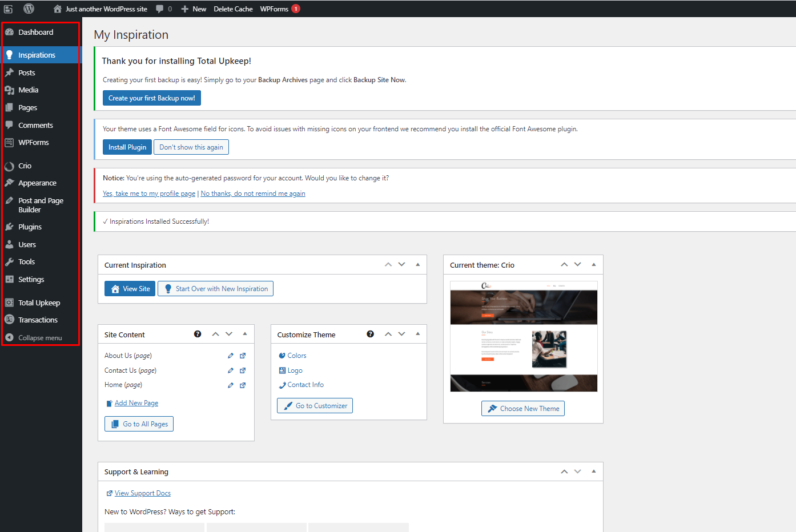Click the Crio circular icon in sidebar
Viewport: 796px width, 532px height.
(x=9, y=166)
